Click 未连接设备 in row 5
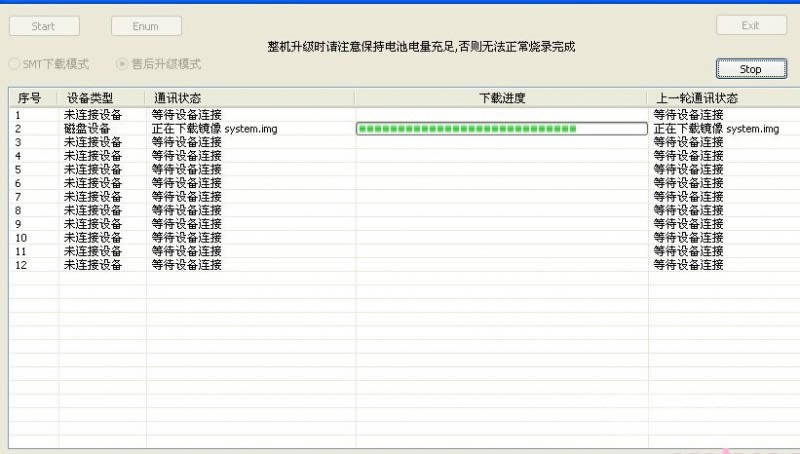This screenshot has height=454, width=800. [x=93, y=170]
